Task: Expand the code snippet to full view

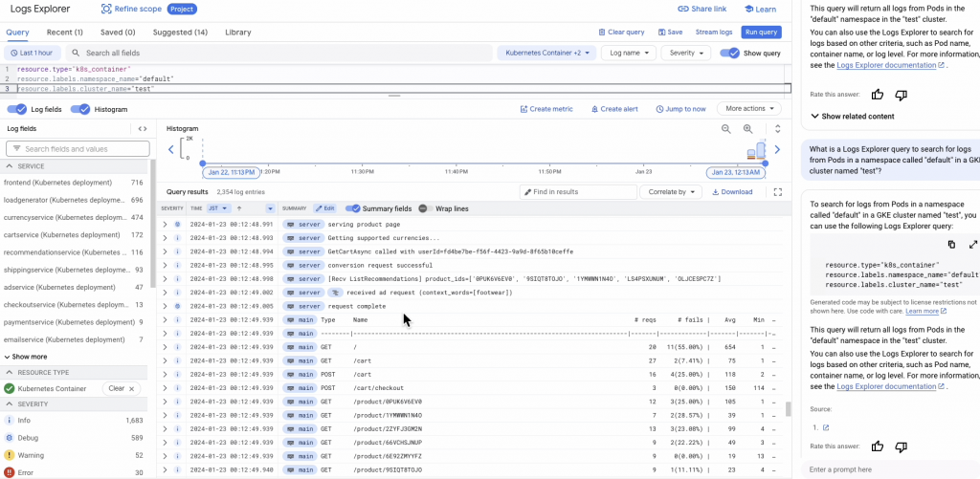Action: [x=972, y=245]
